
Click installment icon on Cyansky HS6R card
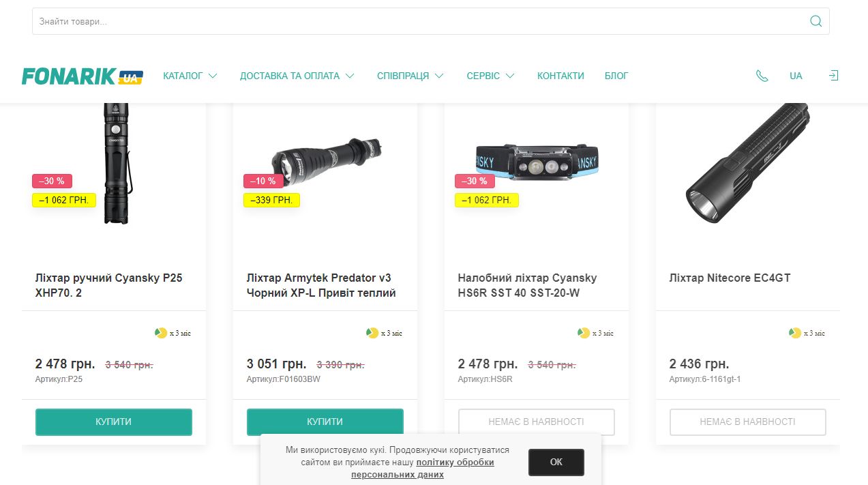coord(584,333)
